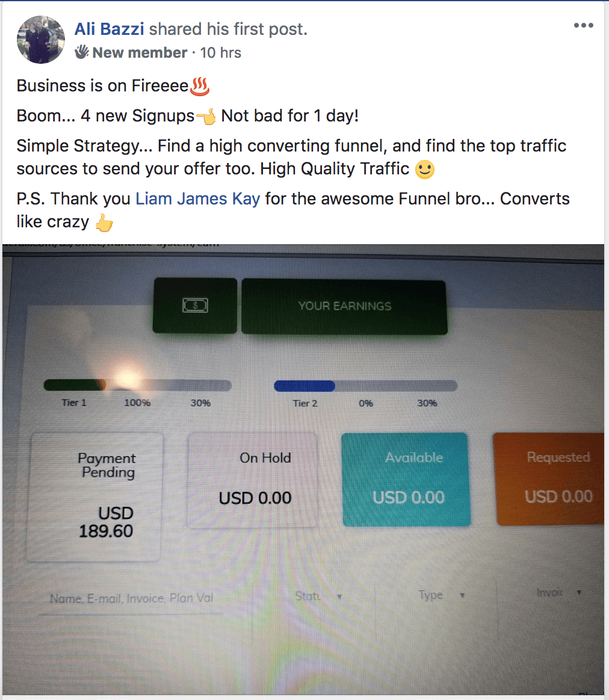Focus the Name, E-mail, Invoice search field
609x700 pixels.
pos(131,599)
